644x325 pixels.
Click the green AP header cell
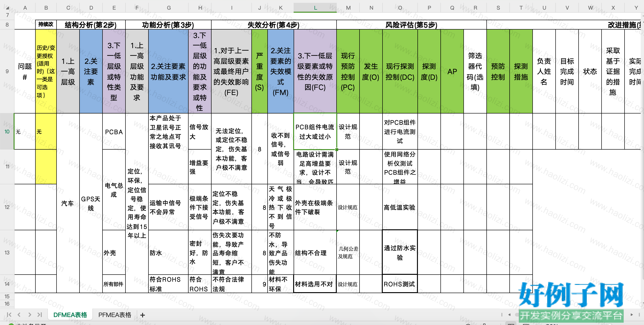(452, 71)
